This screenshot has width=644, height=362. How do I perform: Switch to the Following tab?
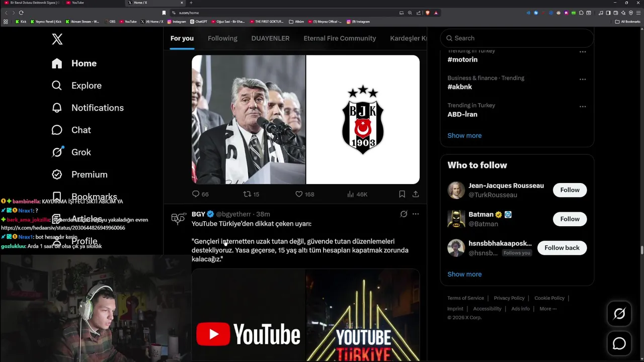click(x=222, y=38)
